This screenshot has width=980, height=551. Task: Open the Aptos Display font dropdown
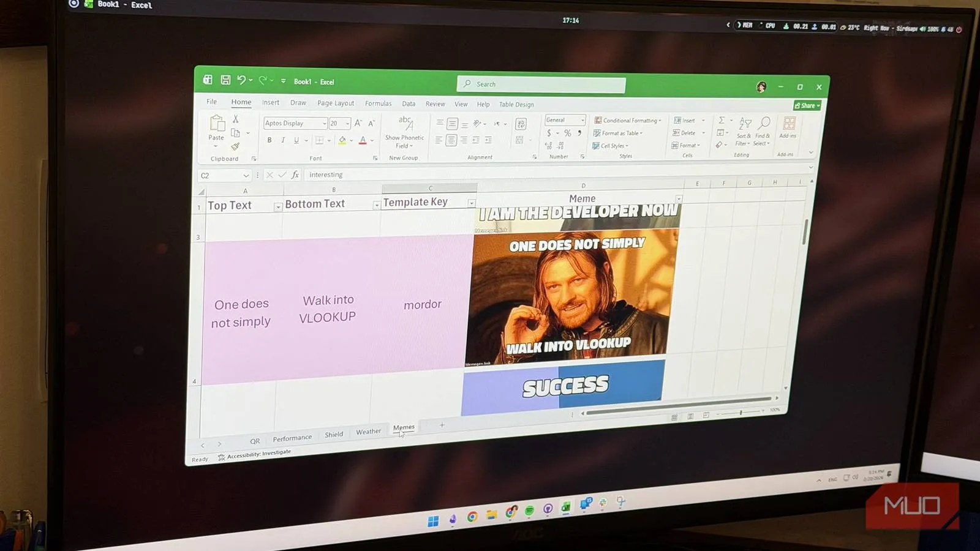click(x=324, y=123)
